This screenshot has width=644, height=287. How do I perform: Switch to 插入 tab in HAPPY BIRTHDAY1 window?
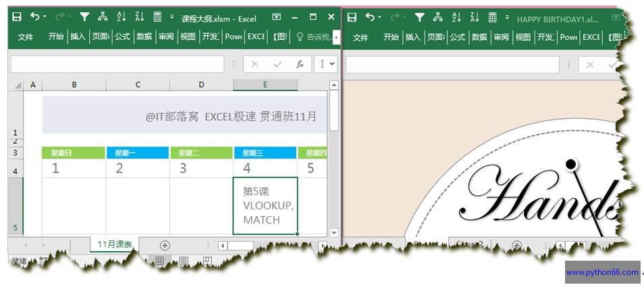tap(412, 36)
